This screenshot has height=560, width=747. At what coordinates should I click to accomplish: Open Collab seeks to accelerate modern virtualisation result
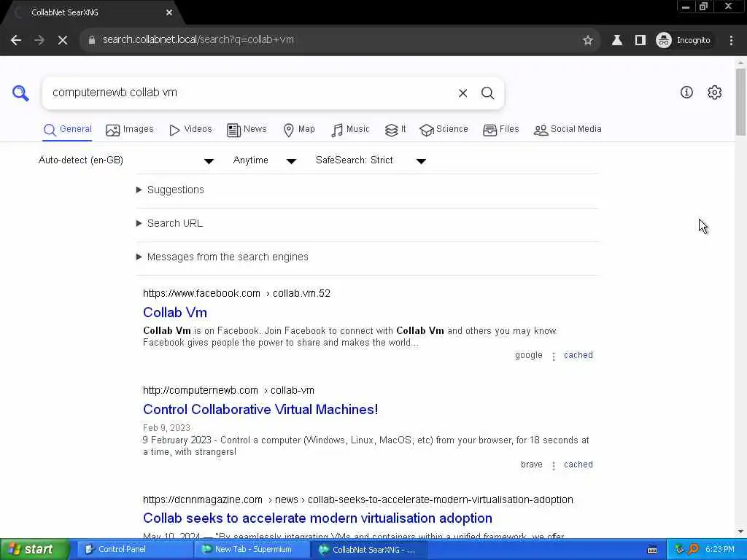pyautogui.click(x=317, y=518)
